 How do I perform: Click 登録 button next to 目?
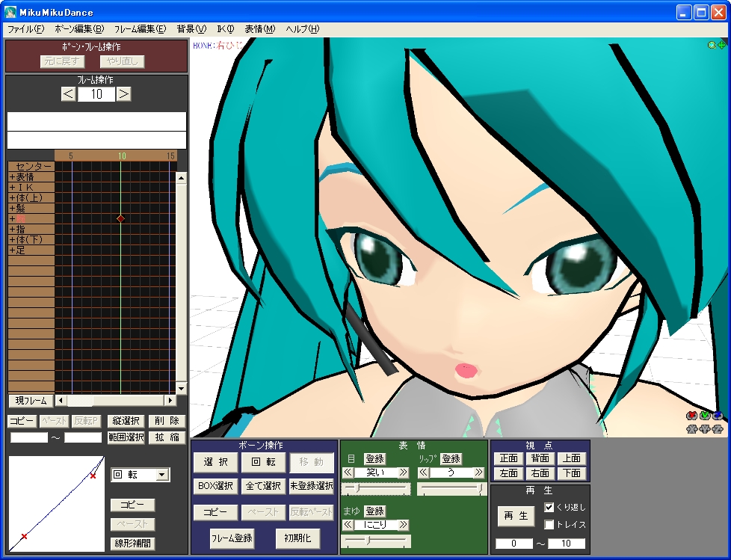[374, 459]
